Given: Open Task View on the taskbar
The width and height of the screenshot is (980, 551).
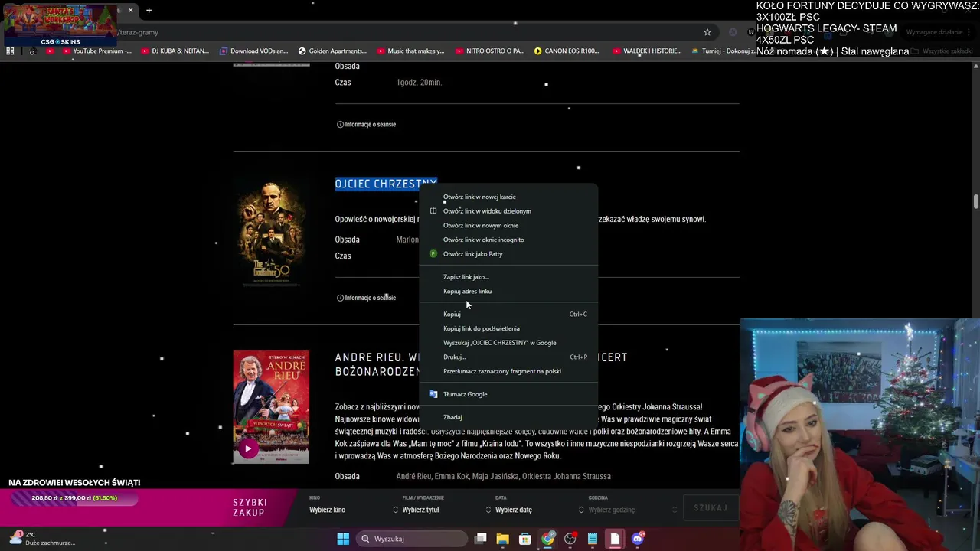Looking at the screenshot, I should pyautogui.click(x=481, y=539).
